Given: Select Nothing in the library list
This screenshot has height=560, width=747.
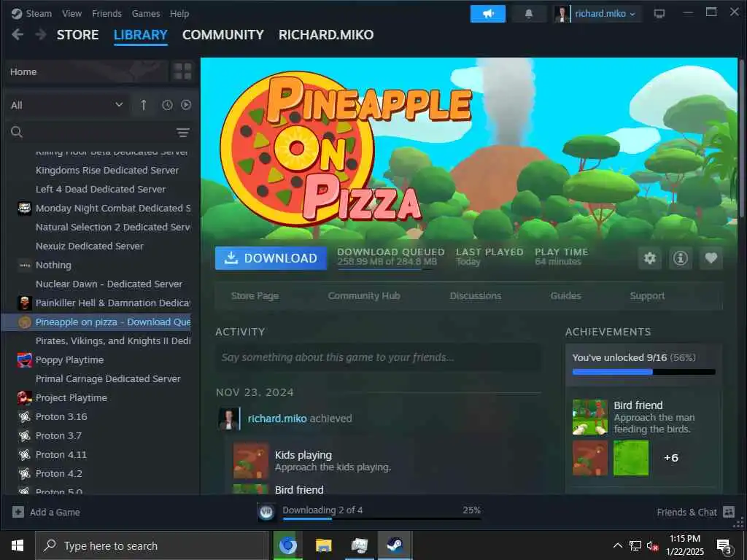Looking at the screenshot, I should tap(53, 265).
